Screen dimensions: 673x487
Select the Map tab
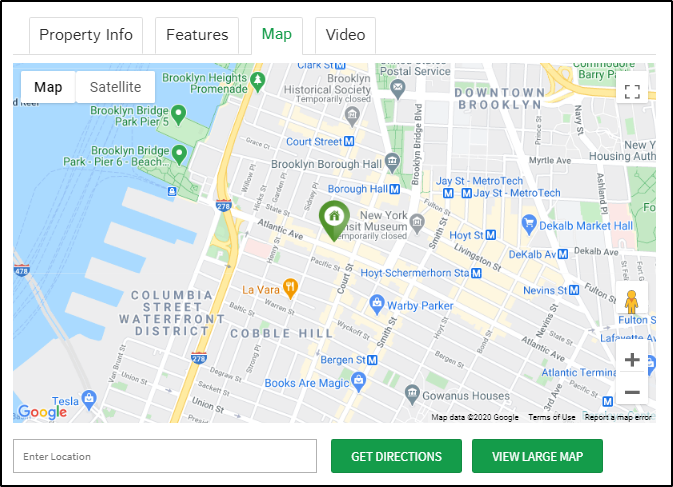[277, 35]
